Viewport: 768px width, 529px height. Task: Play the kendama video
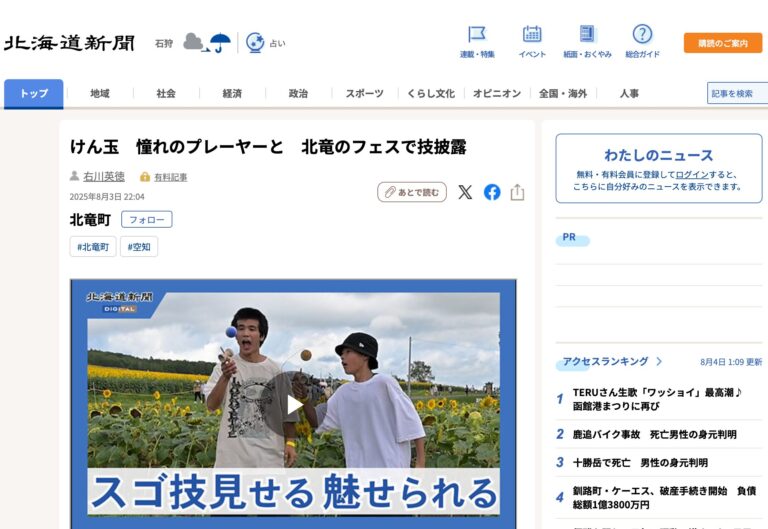(x=293, y=404)
